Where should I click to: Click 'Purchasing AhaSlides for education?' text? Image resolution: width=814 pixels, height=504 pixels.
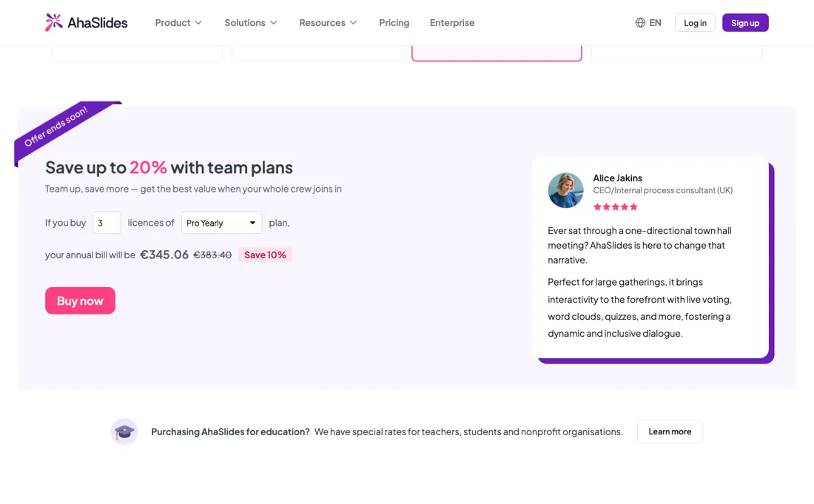[230, 432]
